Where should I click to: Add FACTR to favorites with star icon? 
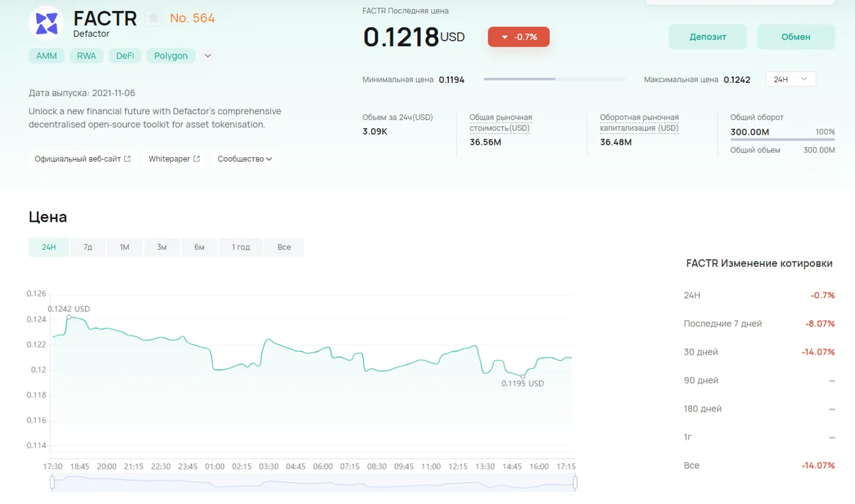[x=154, y=18]
